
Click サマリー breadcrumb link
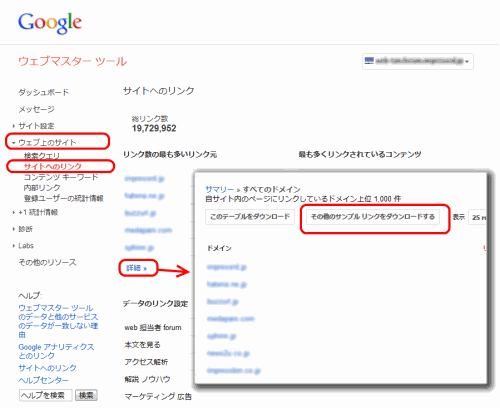coord(219,189)
